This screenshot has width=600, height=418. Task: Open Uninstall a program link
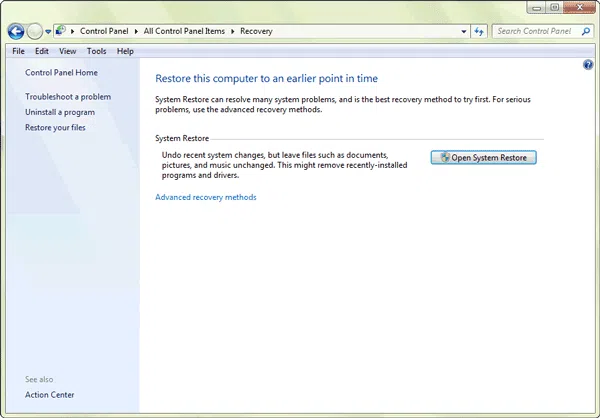60,113
